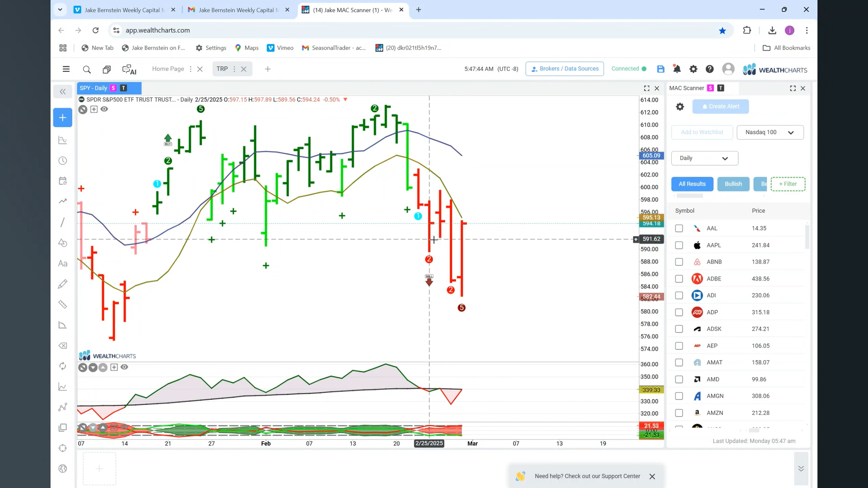This screenshot has width=868, height=488.
Task: Check the ADI row checkbox
Action: 679,296
